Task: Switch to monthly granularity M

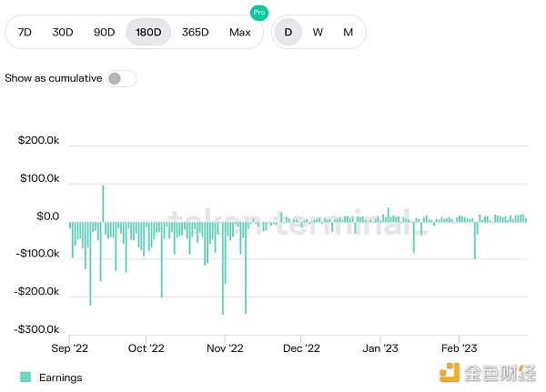Action: [348, 32]
